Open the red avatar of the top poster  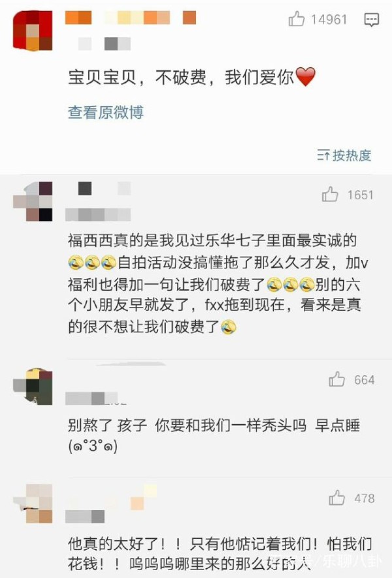coord(33,30)
